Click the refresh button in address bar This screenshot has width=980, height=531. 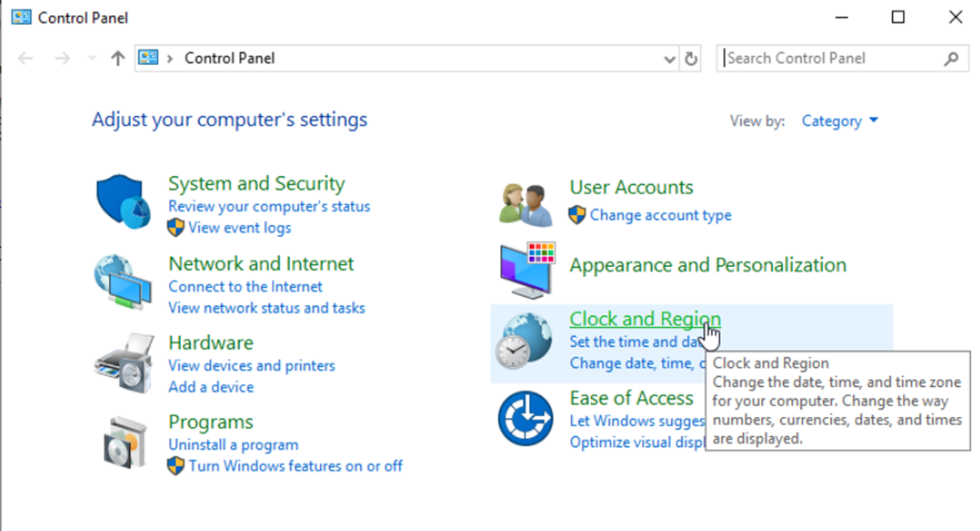click(690, 59)
